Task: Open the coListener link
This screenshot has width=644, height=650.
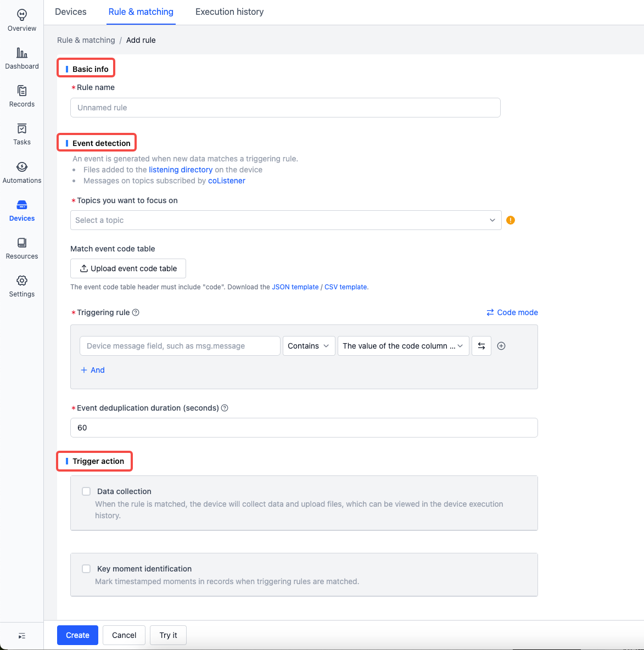Action: (x=226, y=181)
